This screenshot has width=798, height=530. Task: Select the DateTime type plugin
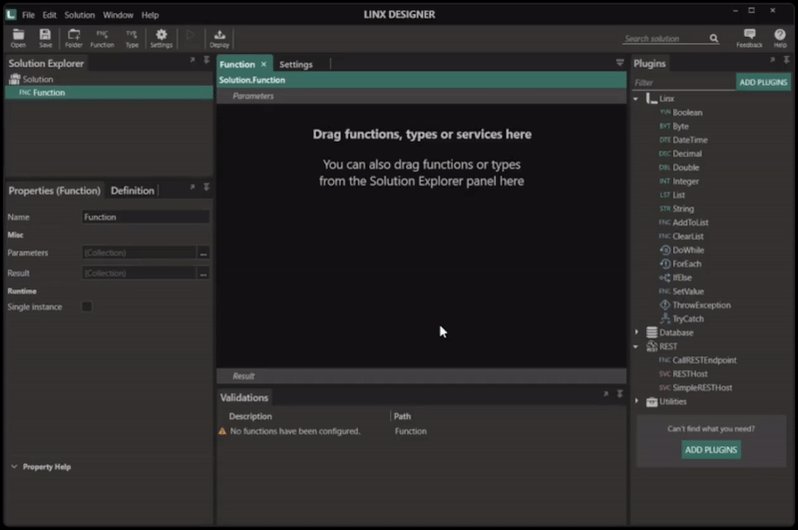tap(683, 140)
